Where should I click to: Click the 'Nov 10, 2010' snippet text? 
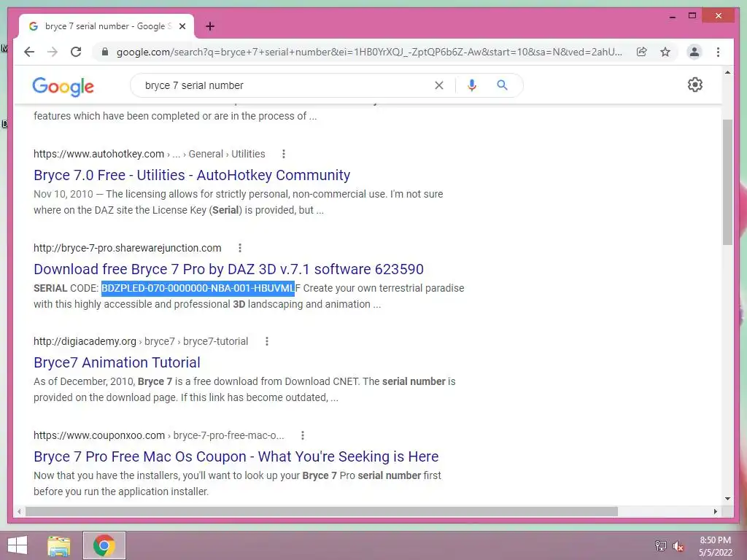63,194
